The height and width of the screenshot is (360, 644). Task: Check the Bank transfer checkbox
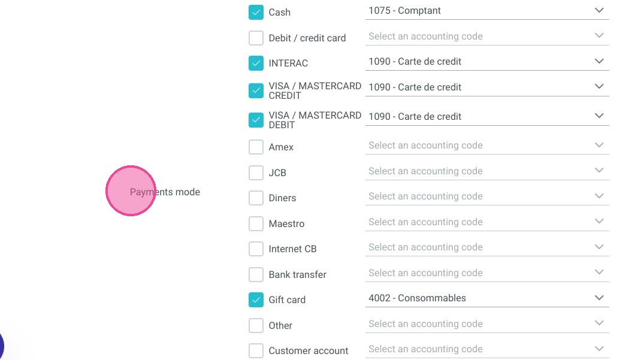point(256,274)
